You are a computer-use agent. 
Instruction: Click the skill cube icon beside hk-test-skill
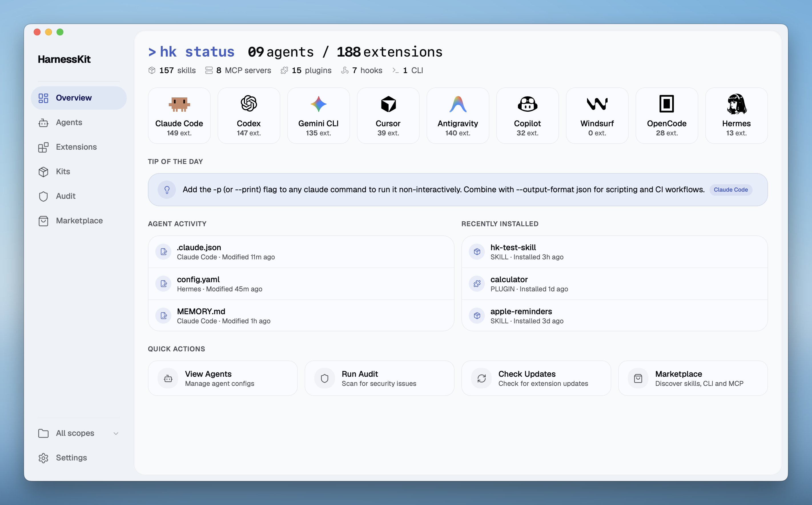477,252
